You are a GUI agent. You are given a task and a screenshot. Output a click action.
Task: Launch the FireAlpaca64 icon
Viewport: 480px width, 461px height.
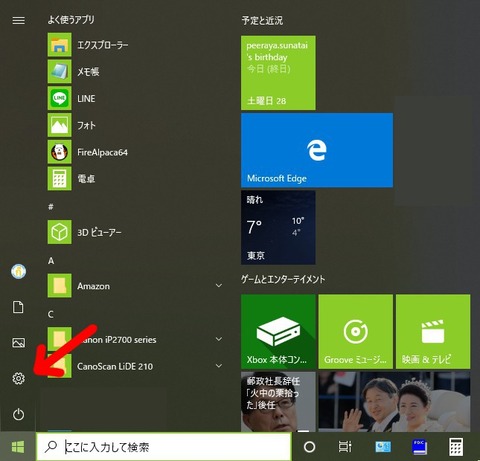59,152
